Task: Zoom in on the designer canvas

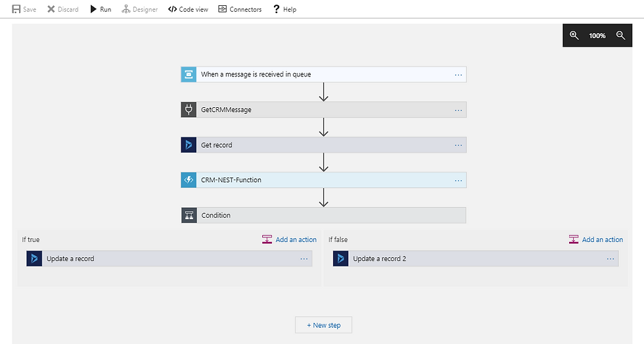Action: tap(574, 36)
